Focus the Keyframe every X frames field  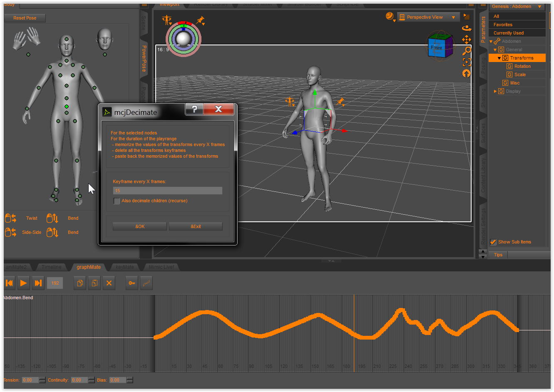pyautogui.click(x=167, y=191)
